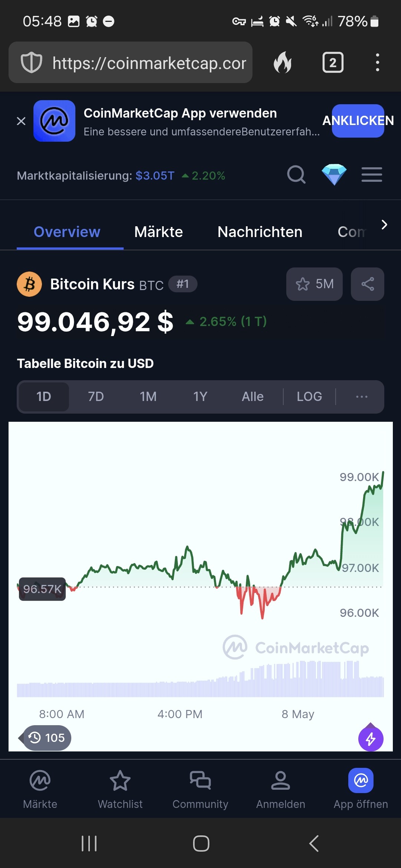Viewport: 401px width, 868px height.
Task: Open the browser tabs counter
Action: [x=333, y=62]
